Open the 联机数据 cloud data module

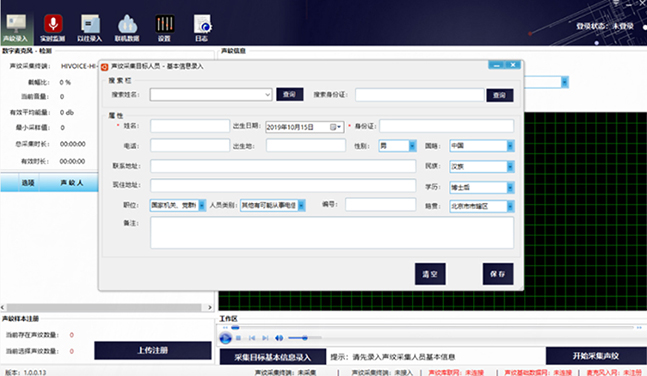(x=127, y=28)
